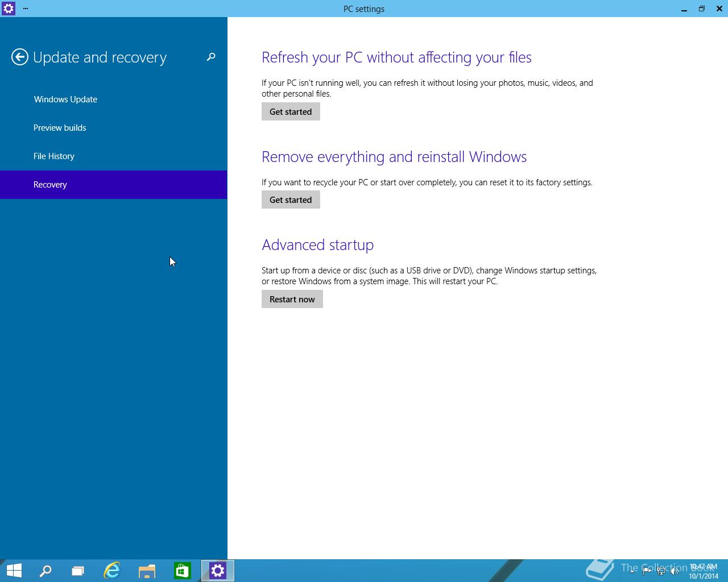The height and width of the screenshot is (582, 728).
Task: Select the Recovery sidebar item
Action: [113, 185]
